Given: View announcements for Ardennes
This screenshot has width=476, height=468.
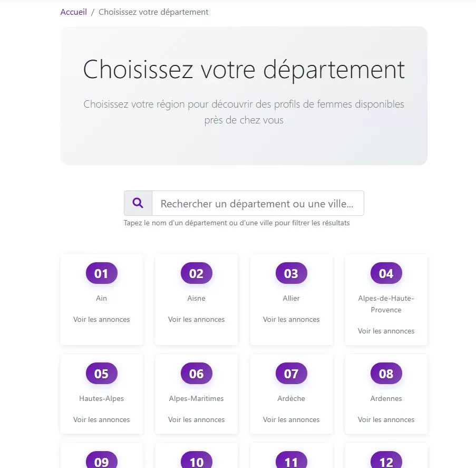Looking at the screenshot, I should point(386,419).
